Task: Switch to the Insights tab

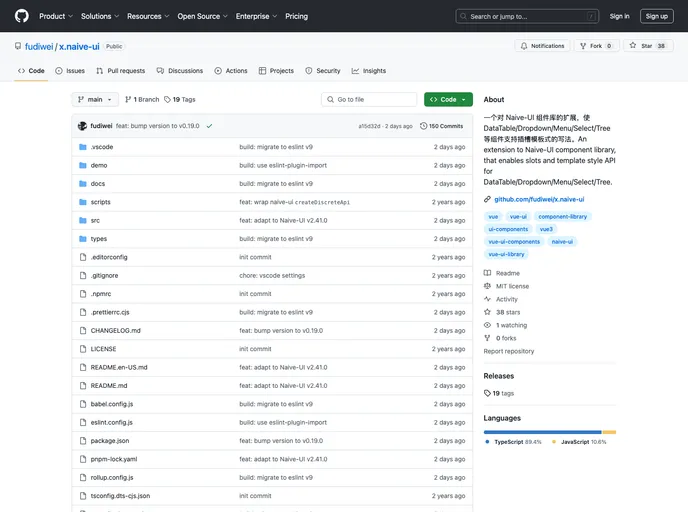Action: [x=369, y=71]
